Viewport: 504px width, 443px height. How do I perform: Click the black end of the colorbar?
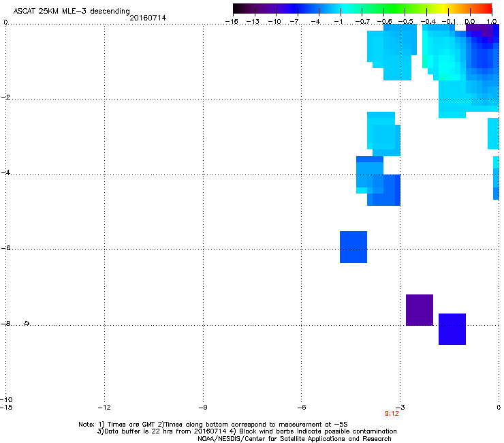point(238,8)
